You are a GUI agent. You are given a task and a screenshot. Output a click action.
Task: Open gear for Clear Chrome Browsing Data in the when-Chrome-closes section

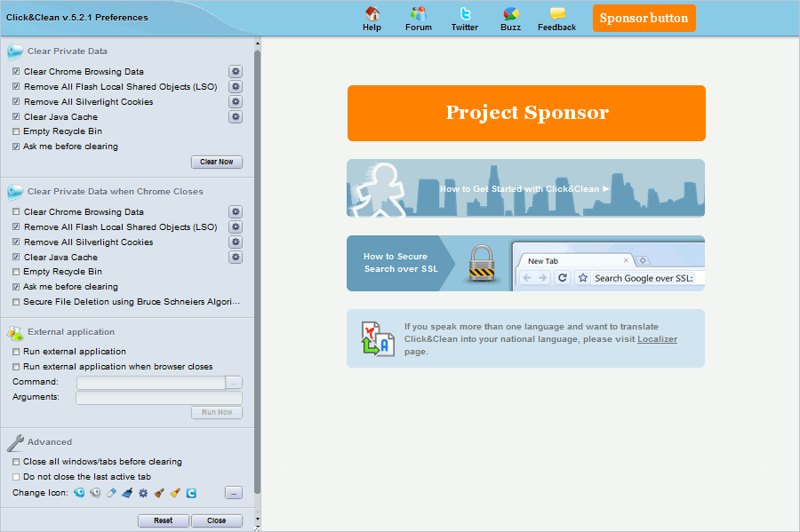click(x=236, y=211)
